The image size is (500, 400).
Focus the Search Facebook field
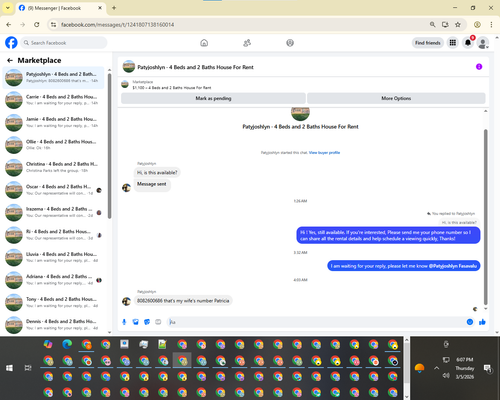pos(64,43)
